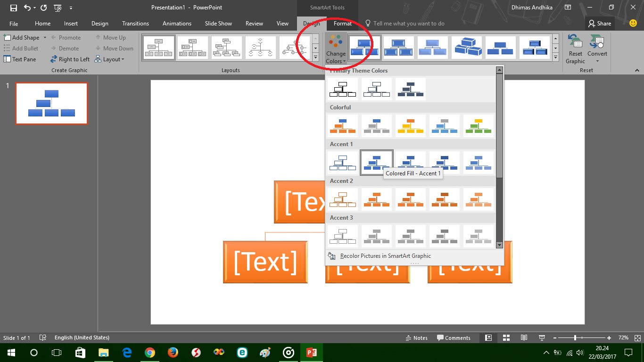The width and height of the screenshot is (644, 362).
Task: Apply the gray outline Accent 3 option
Action: (x=343, y=236)
